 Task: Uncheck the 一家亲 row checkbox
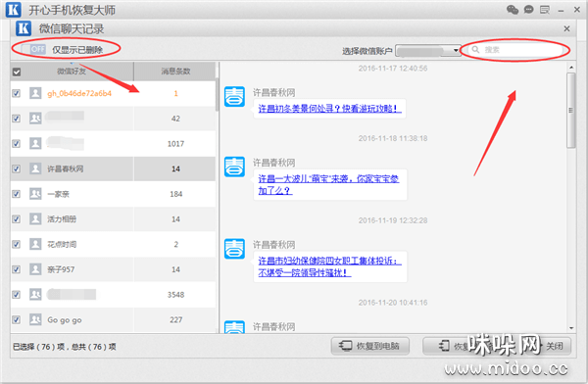tap(16, 194)
